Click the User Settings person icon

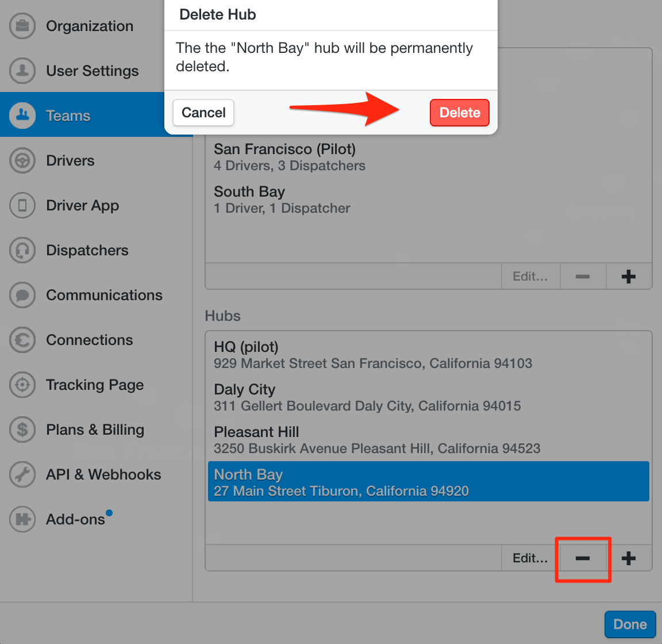click(22, 71)
